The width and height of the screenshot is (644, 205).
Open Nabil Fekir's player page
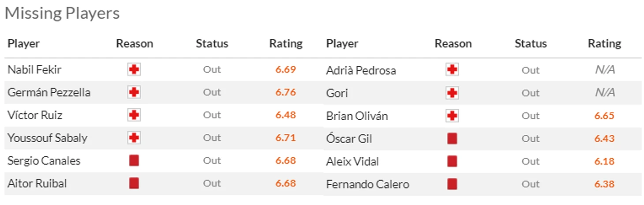click(x=34, y=69)
